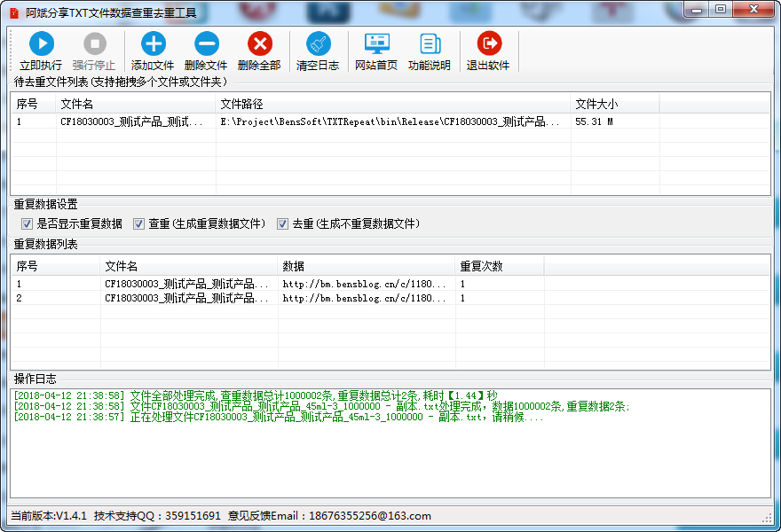
Task: Click URL data cell in duplicate row 2
Action: click(364, 298)
